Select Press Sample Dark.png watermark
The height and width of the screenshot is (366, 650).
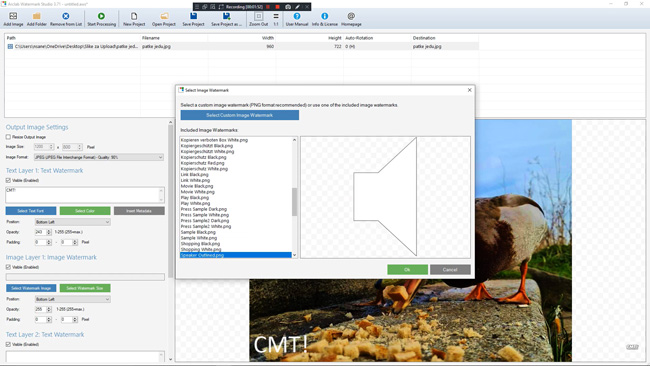204,209
